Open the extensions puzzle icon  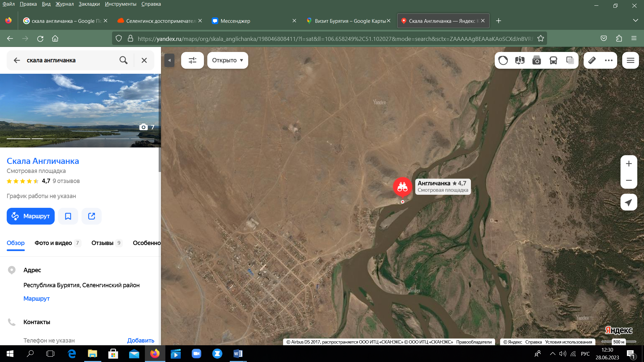(619, 39)
